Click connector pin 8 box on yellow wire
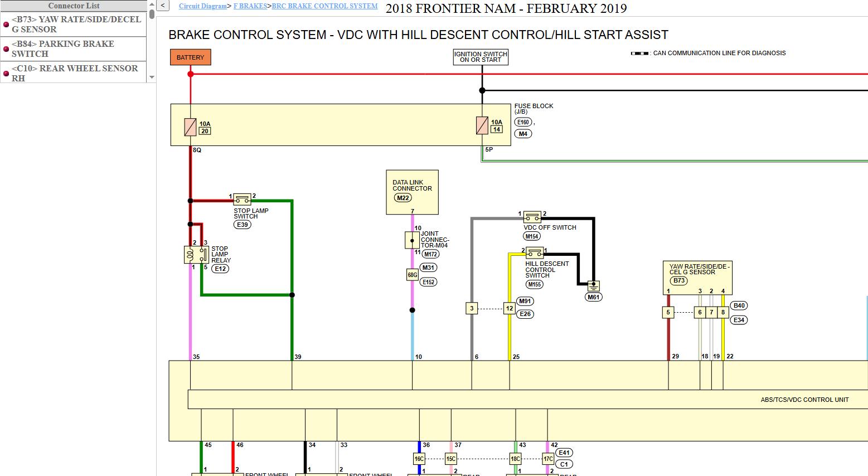Viewport: 868px width, 476px height. click(x=723, y=313)
